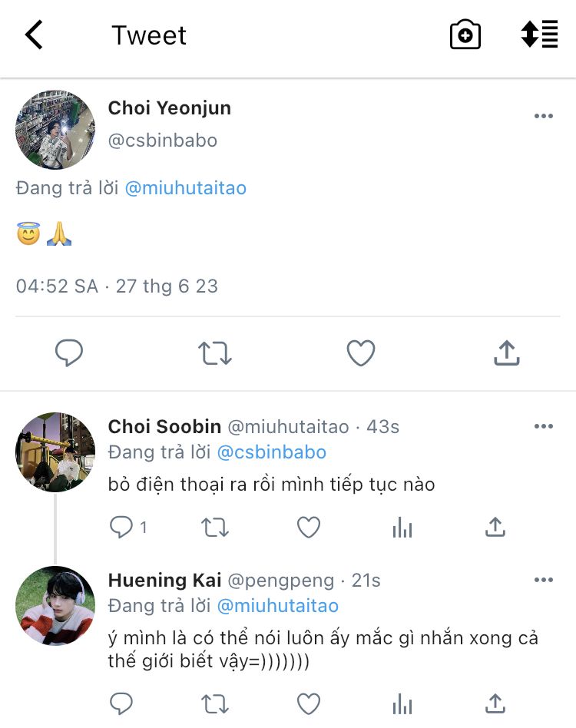Open Choi Yeonjun's profile picture

(x=55, y=130)
